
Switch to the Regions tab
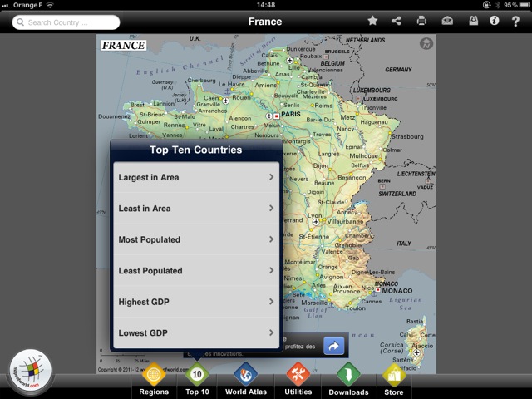point(154,379)
